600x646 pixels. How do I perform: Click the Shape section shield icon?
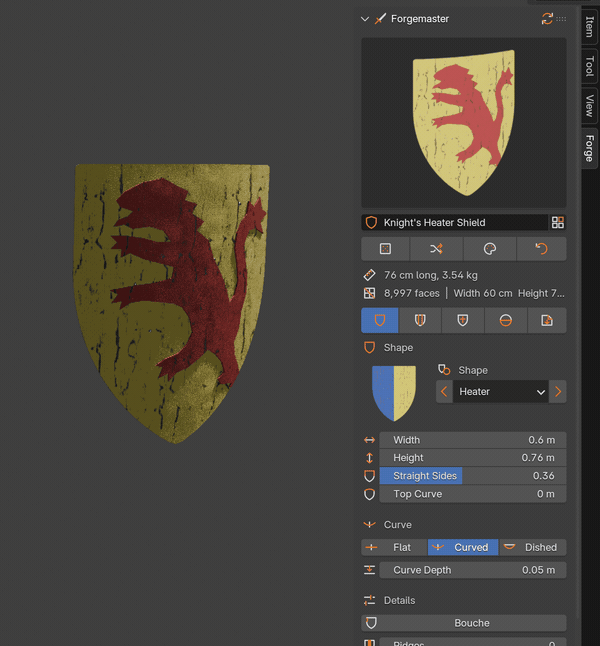click(370, 347)
